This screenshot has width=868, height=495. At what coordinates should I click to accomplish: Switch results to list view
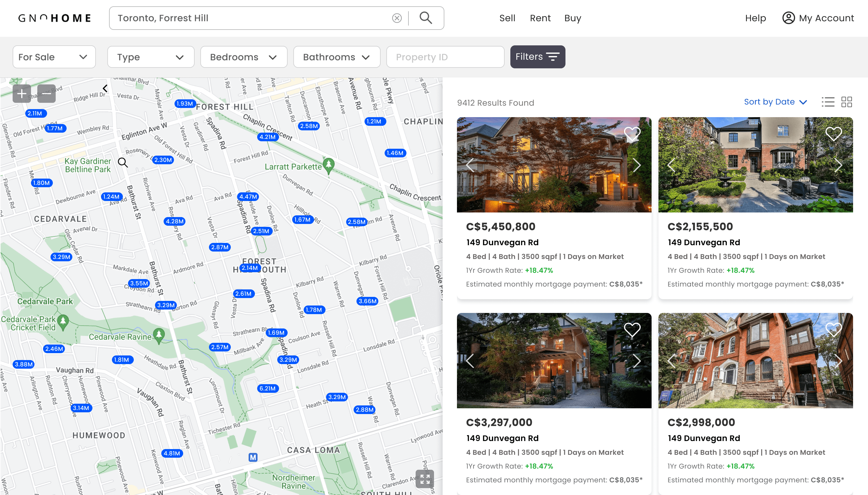[x=828, y=102]
